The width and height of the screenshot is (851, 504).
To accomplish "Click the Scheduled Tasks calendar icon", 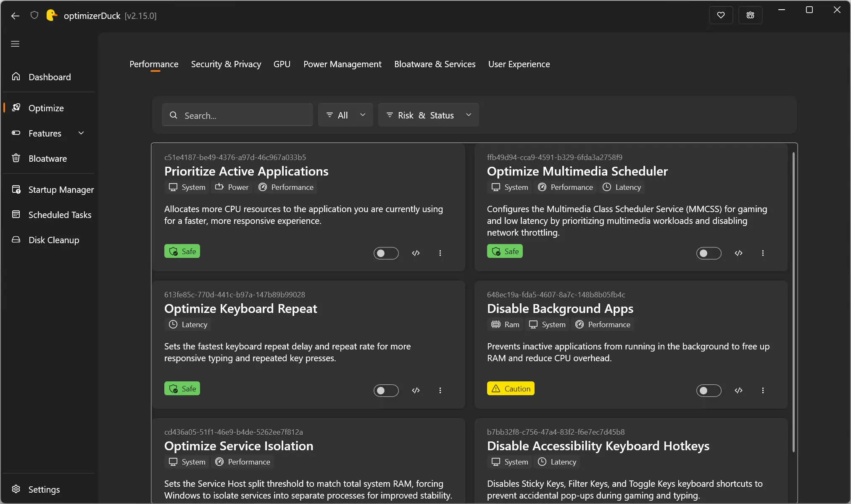I will click(16, 214).
